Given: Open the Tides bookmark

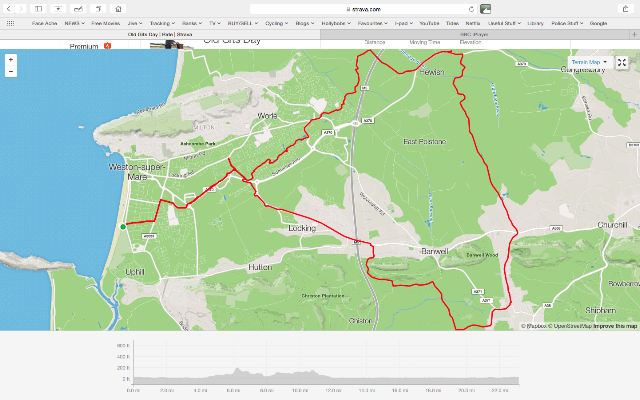Looking at the screenshot, I should point(452,23).
